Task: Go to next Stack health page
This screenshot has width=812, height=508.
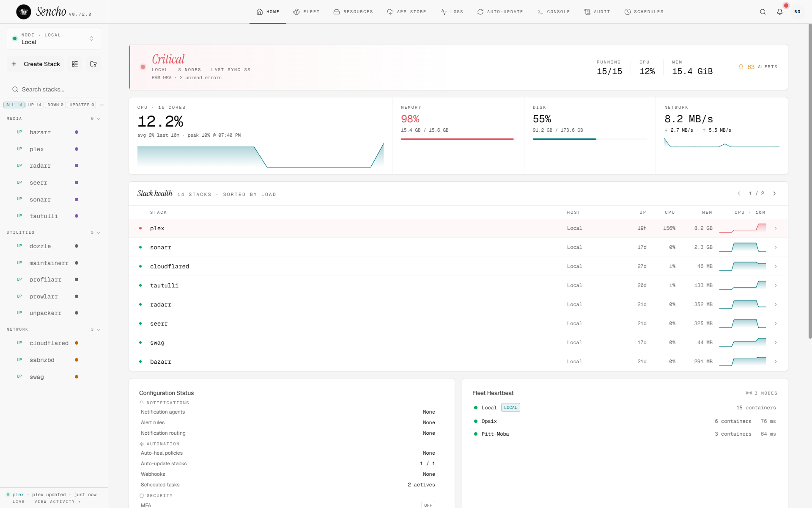Action: pos(774,193)
